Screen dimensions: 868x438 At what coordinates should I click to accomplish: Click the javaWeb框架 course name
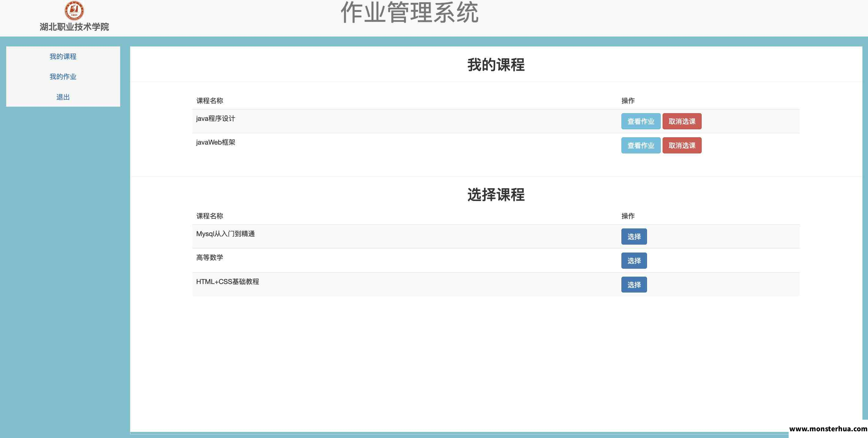(x=216, y=142)
